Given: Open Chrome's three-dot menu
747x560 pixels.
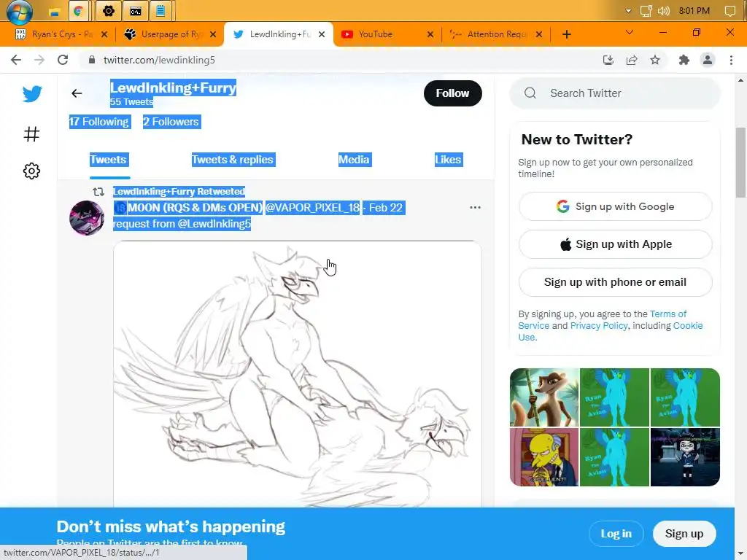Looking at the screenshot, I should (731, 60).
